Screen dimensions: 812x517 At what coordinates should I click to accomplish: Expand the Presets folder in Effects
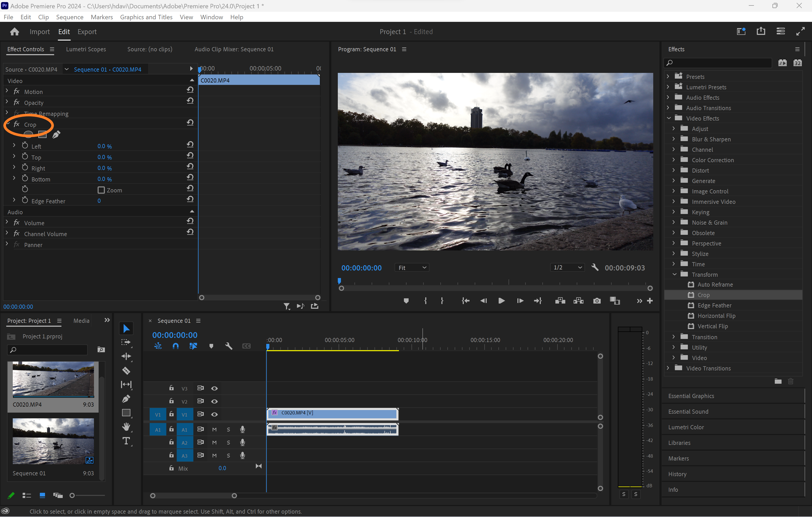668,76
